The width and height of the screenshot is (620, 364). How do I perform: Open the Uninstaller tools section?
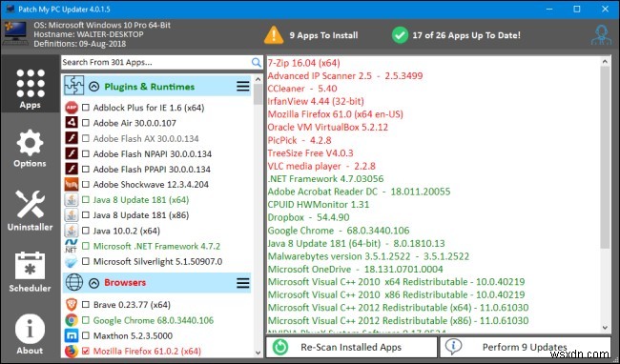coord(31,211)
